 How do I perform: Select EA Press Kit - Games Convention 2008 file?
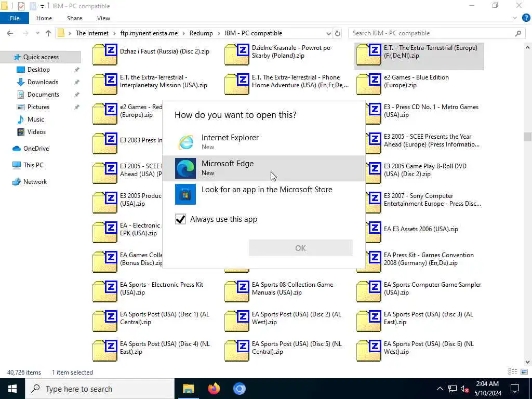[x=420, y=262]
